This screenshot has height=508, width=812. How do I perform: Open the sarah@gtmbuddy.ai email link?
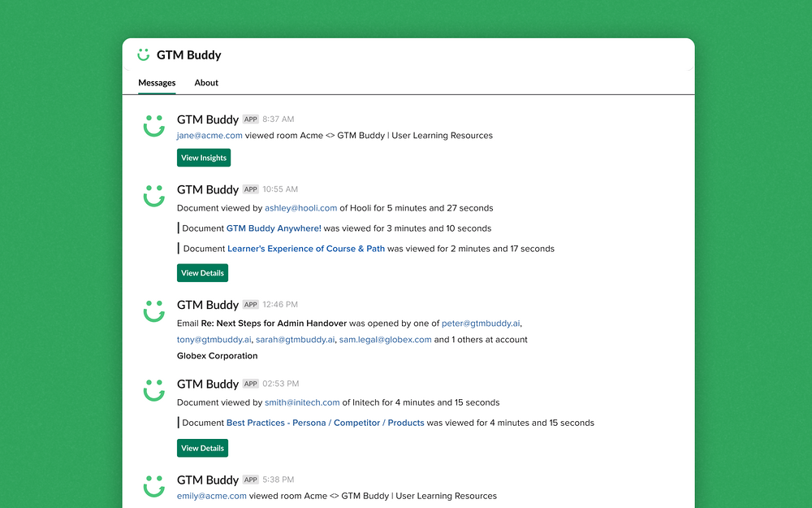(x=296, y=340)
